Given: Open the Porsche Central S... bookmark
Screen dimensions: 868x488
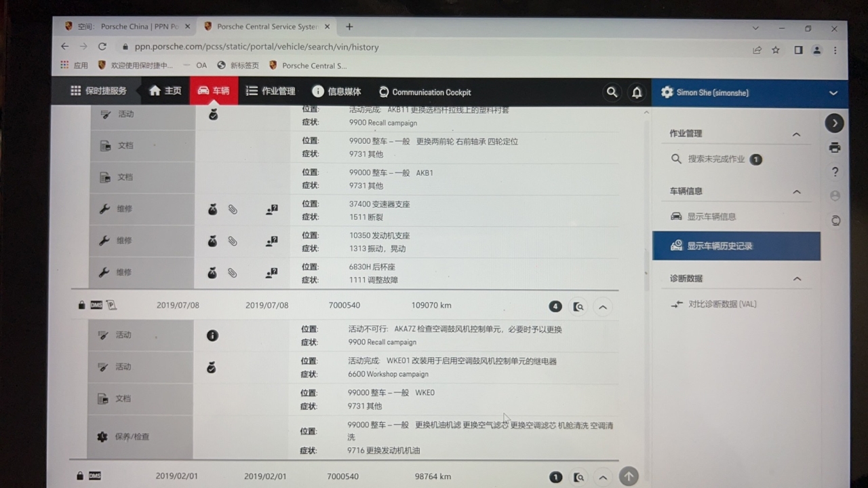Looking at the screenshot, I should click(x=308, y=65).
